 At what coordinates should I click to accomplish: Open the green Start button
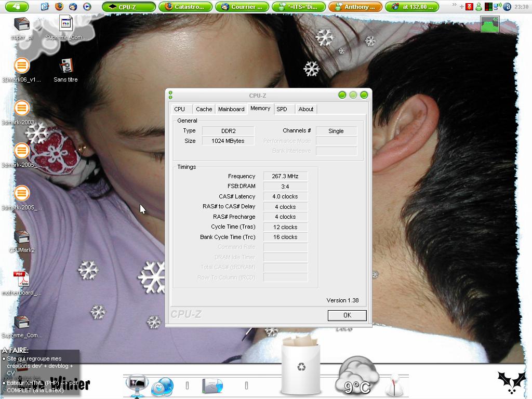pyautogui.click(x=17, y=6)
